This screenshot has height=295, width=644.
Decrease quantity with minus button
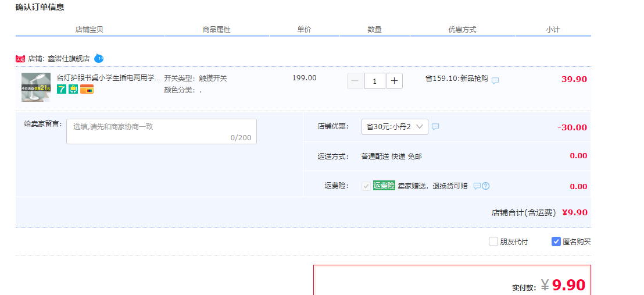(x=355, y=81)
